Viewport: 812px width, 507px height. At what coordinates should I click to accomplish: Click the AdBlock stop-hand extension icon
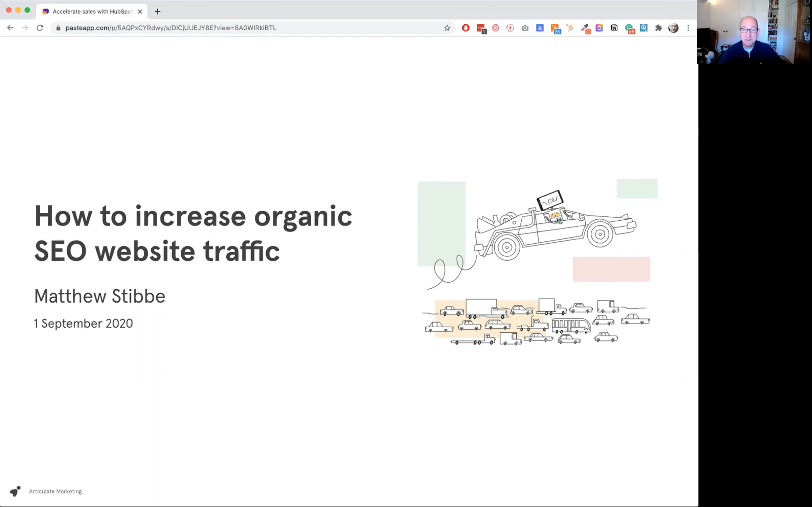466,28
